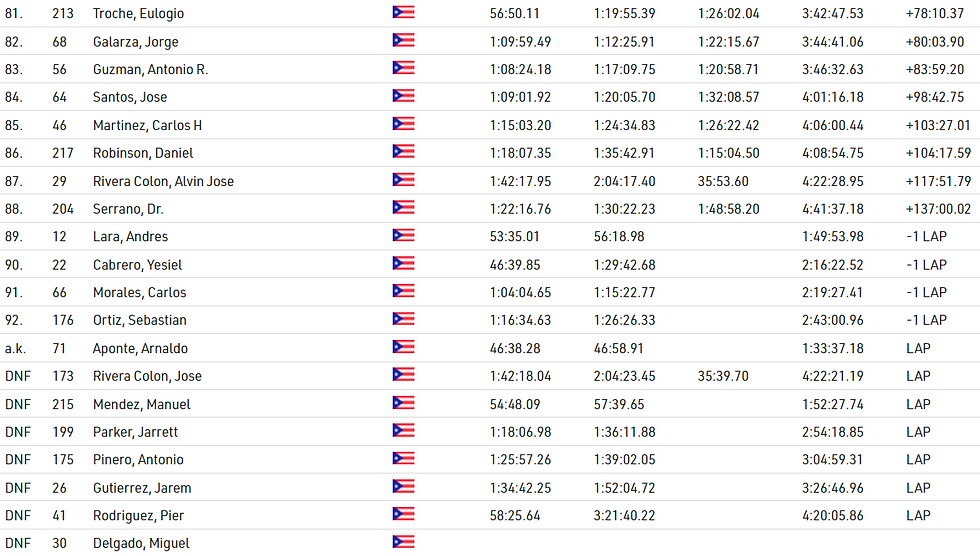
Task: Click the flag icon in Galarza, Jorge row
Action: [403, 41]
